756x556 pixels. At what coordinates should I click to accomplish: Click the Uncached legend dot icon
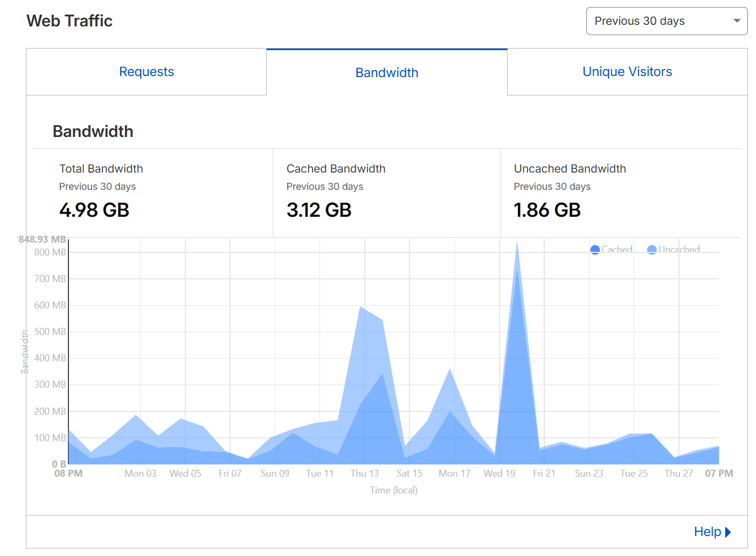pos(651,249)
